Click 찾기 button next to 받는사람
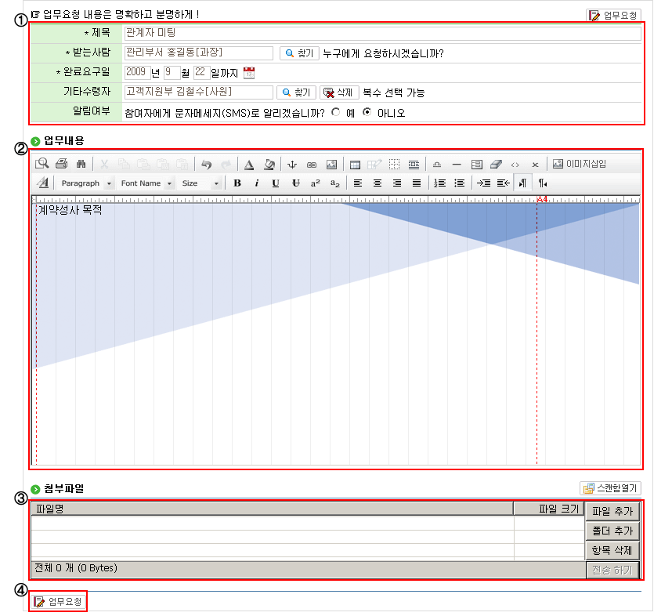Viewport: 672px width, 616px height. 298,53
